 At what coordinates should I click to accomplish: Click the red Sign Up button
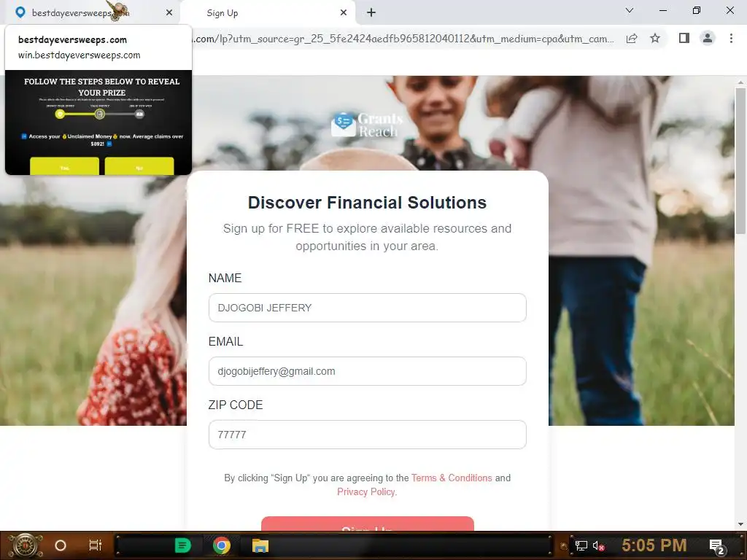pos(368,524)
